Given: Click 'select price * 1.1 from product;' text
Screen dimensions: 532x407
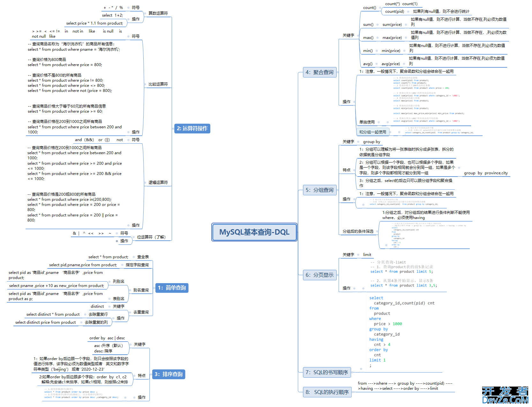Looking at the screenshot, I should point(94,23).
